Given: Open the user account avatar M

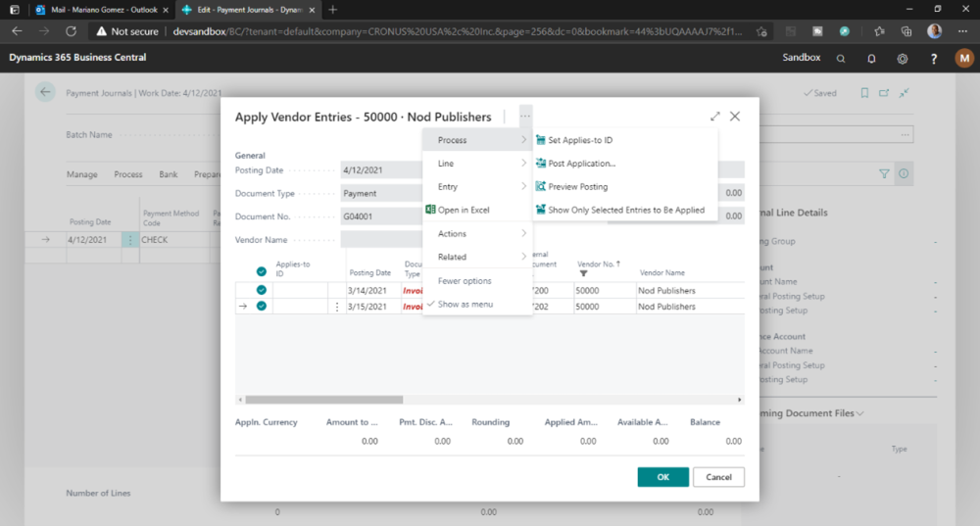Looking at the screenshot, I should [964, 58].
